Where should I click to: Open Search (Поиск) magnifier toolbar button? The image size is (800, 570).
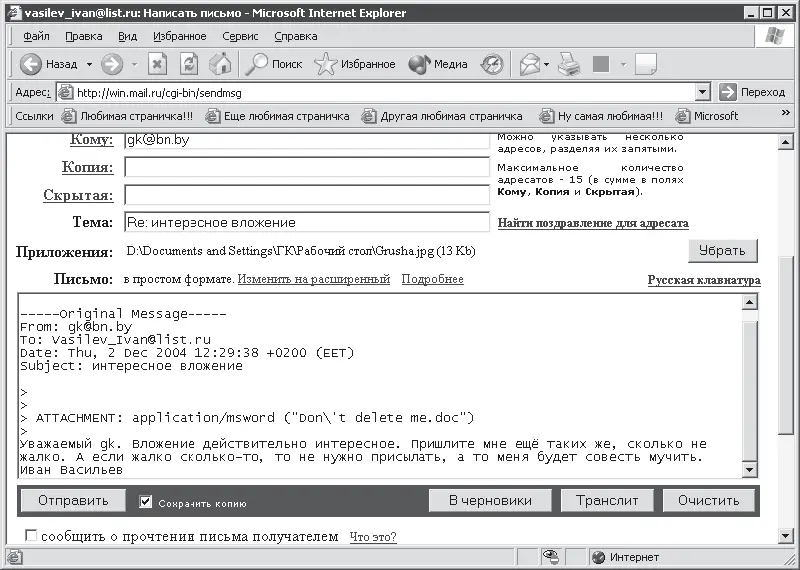point(274,64)
